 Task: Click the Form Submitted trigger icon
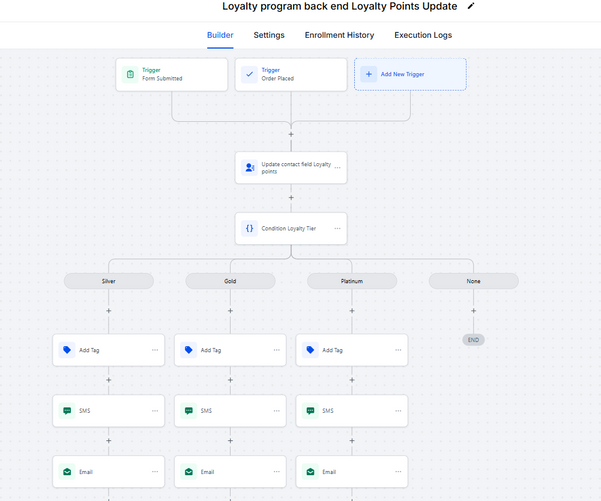click(129, 74)
